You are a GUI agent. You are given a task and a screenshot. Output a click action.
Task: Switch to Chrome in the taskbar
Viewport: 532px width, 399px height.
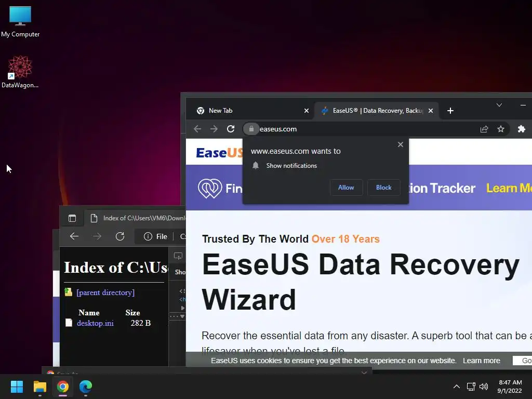pos(63,387)
